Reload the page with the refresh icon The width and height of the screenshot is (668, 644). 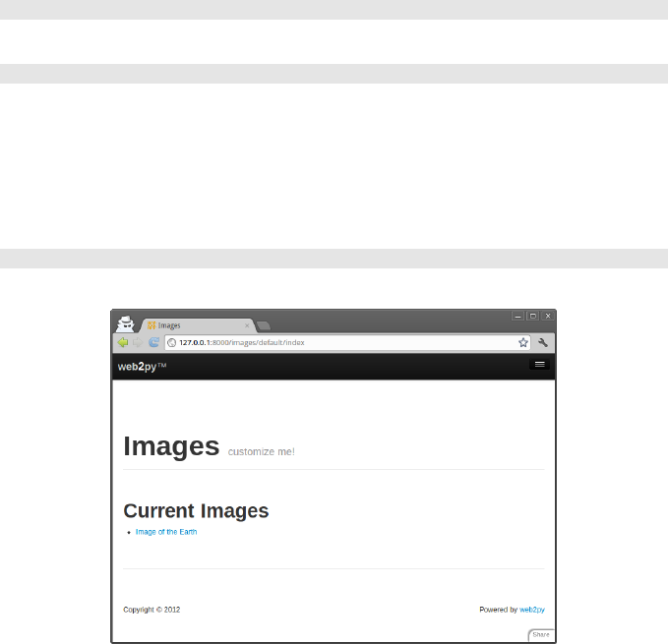153,342
